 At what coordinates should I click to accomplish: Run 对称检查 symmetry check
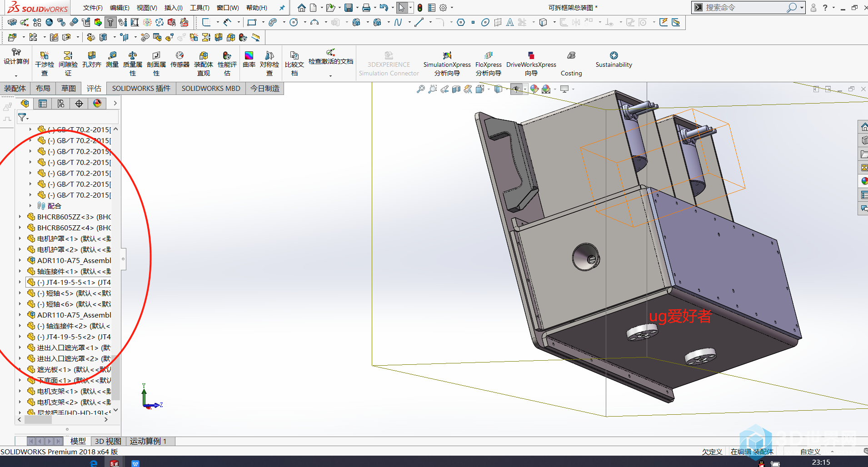pos(269,64)
